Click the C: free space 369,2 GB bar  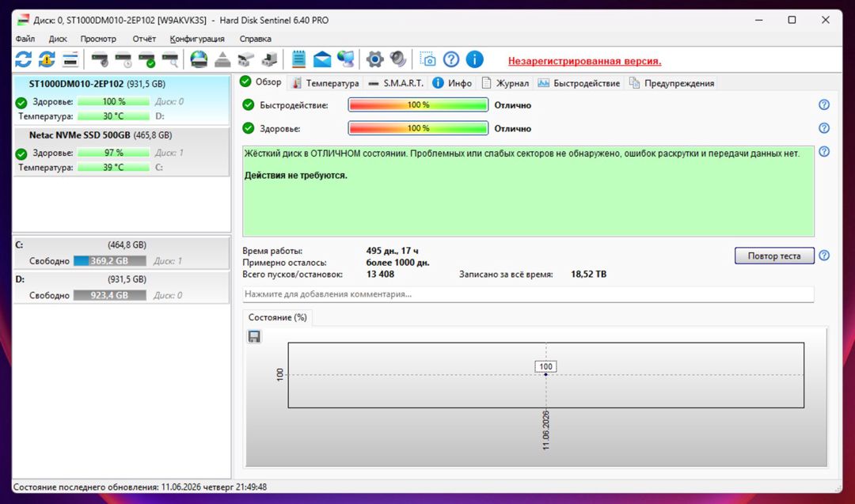[x=109, y=261]
